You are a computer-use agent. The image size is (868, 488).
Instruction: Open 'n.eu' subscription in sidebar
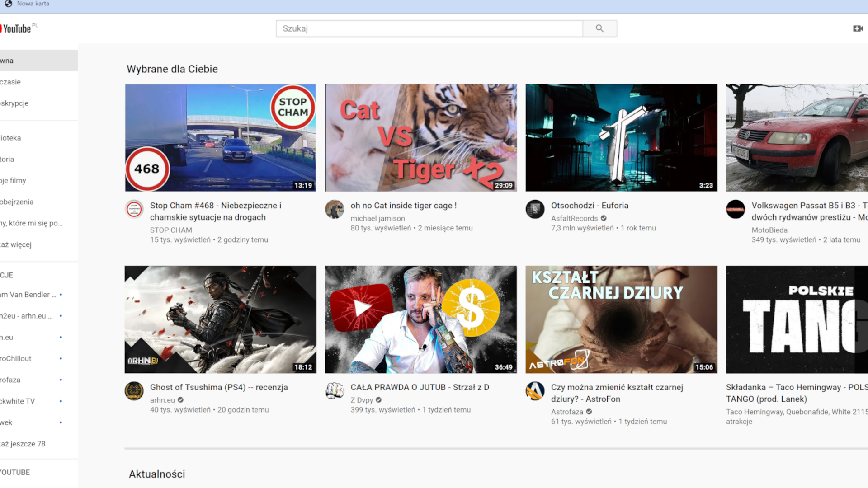coord(39,337)
